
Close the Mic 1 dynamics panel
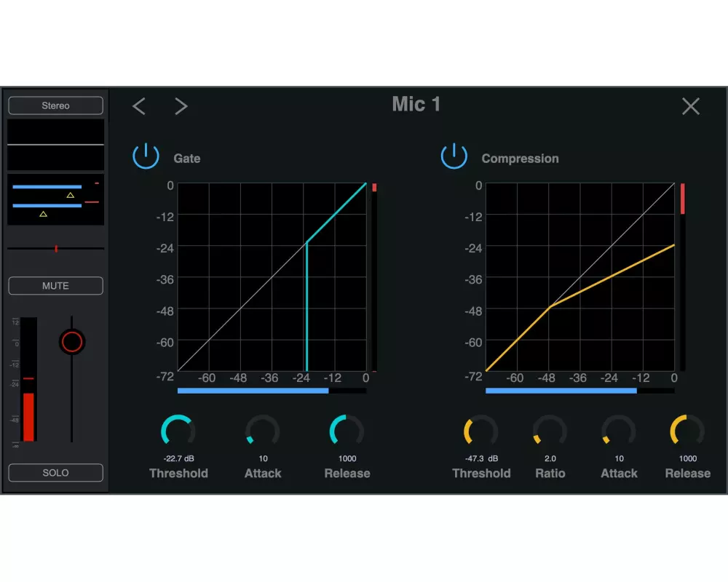[690, 106]
